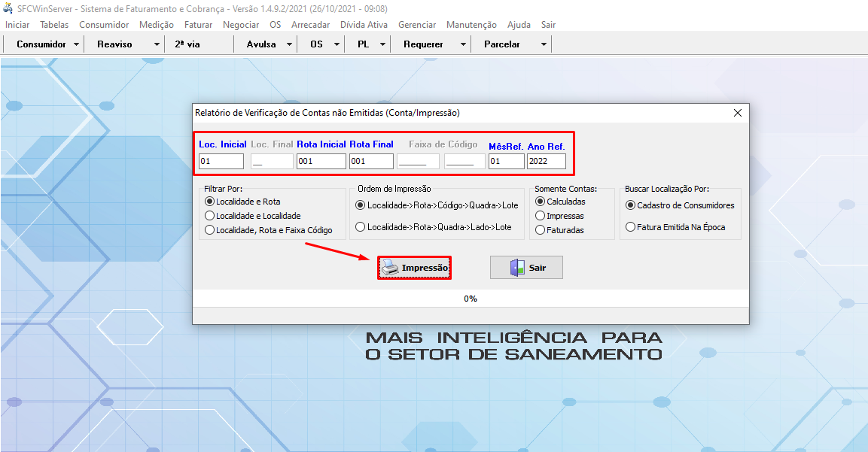Click the 0% progress bar

[471, 299]
